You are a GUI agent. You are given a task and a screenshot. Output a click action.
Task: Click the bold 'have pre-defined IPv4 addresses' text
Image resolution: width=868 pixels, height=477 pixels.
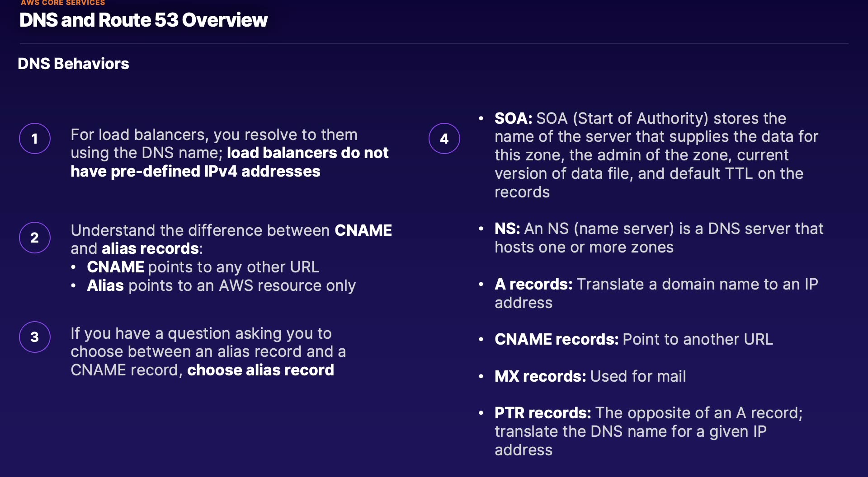coord(195,172)
